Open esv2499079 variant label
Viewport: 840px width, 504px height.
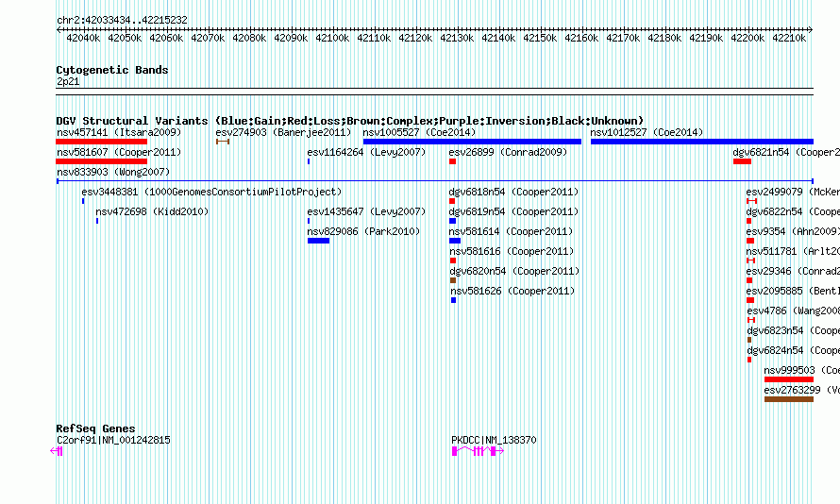[x=793, y=192]
